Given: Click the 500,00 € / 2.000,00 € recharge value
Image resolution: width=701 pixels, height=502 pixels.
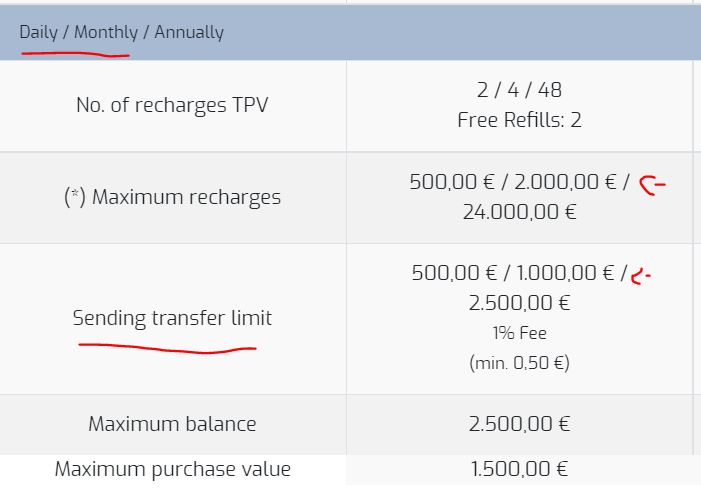Looking at the screenshot, I should coord(514,182).
